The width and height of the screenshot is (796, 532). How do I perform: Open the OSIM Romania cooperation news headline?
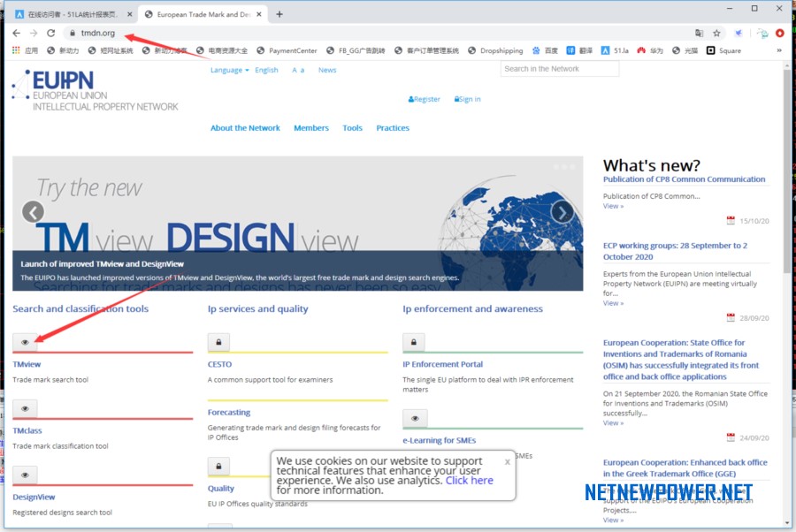(681, 360)
